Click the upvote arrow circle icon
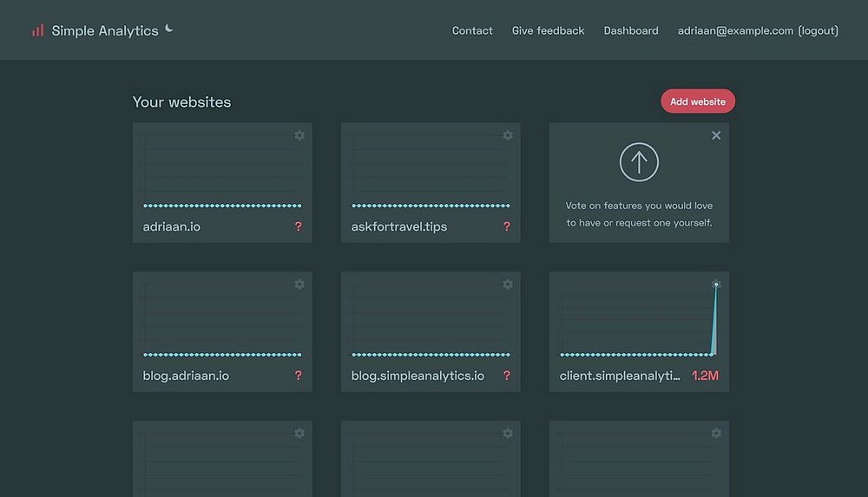Screen dimensions: 868x497 coord(639,162)
